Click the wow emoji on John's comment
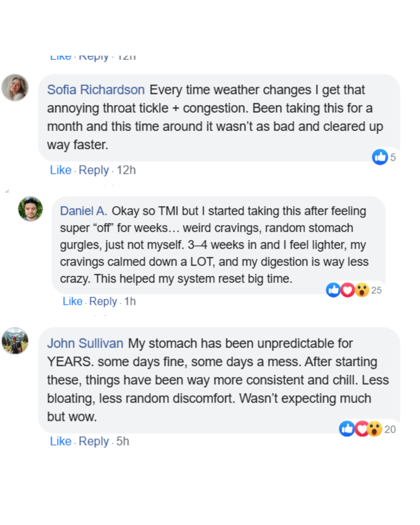Image resolution: width=420 pixels, height=525 pixels. (375, 429)
